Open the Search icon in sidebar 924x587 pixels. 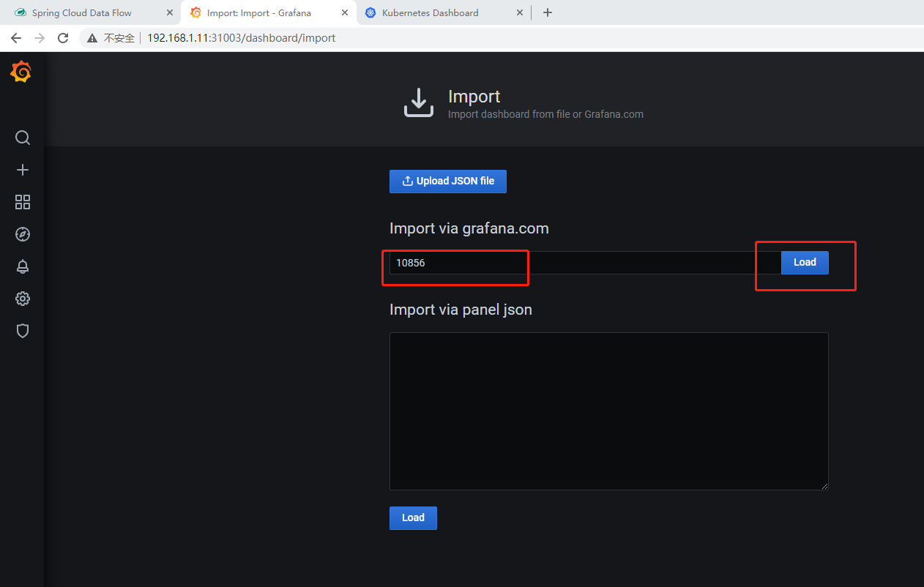(x=23, y=138)
